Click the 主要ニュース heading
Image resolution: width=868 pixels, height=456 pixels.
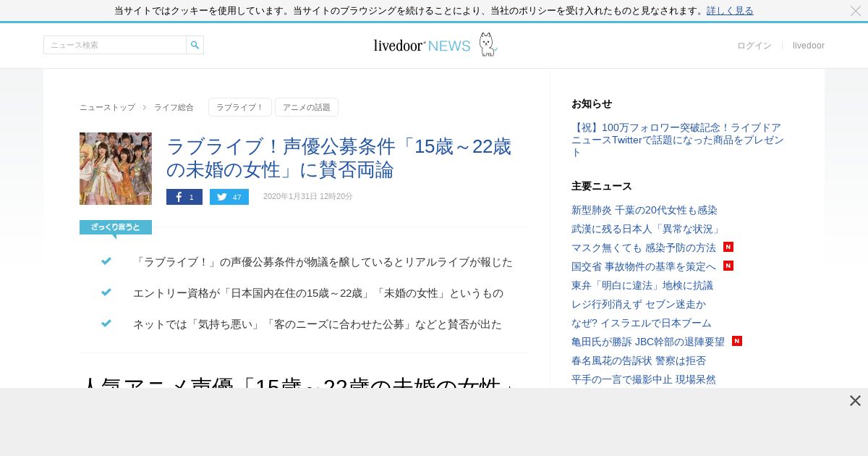(x=602, y=186)
